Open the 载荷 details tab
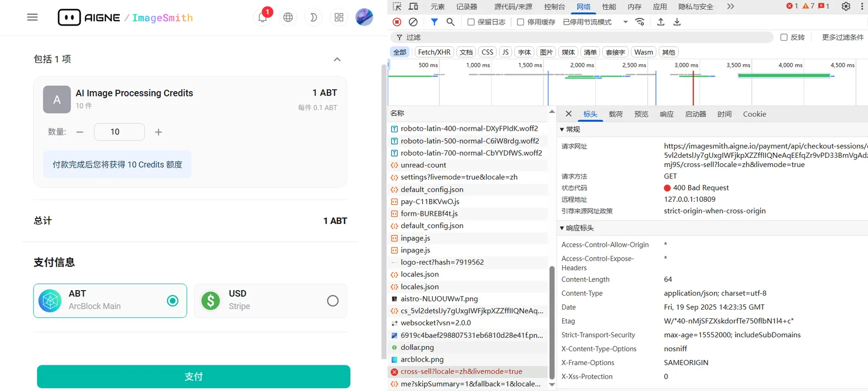This screenshot has width=868, height=391. (616, 114)
